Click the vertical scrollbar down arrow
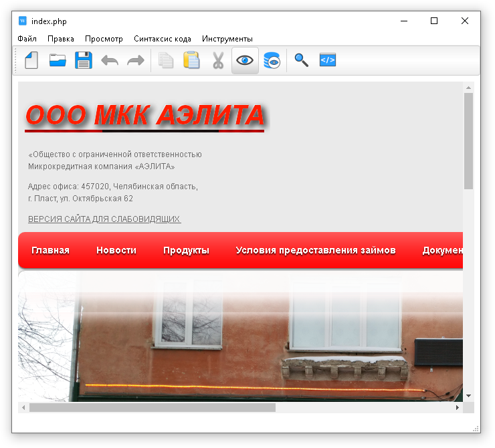Screen dimensions: 495x448 468,396
